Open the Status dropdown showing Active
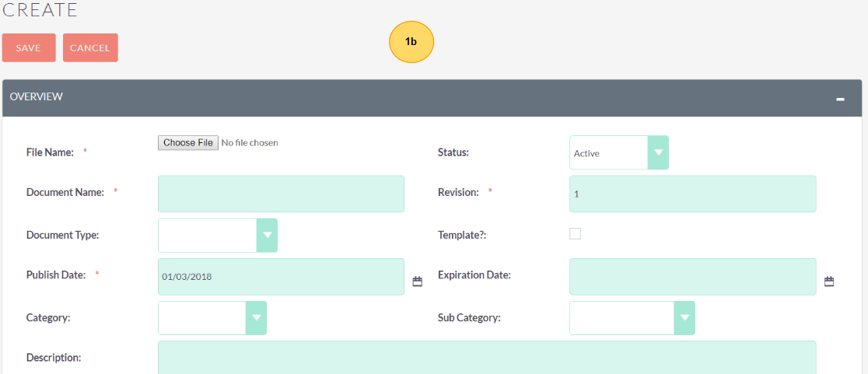Viewport: 868px width, 374px height. click(x=618, y=152)
